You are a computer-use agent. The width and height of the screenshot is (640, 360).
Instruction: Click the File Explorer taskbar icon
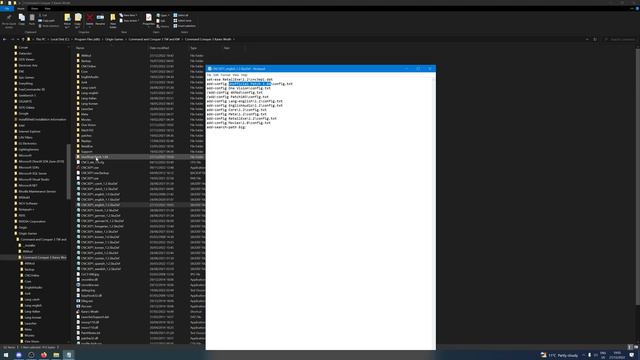[56, 355]
